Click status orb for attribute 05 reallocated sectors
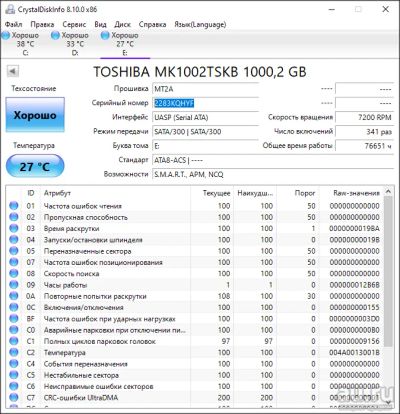 14,251
